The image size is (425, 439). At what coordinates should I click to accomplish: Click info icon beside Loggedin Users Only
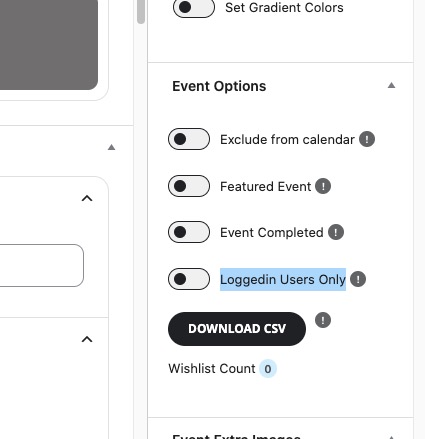pos(358,279)
